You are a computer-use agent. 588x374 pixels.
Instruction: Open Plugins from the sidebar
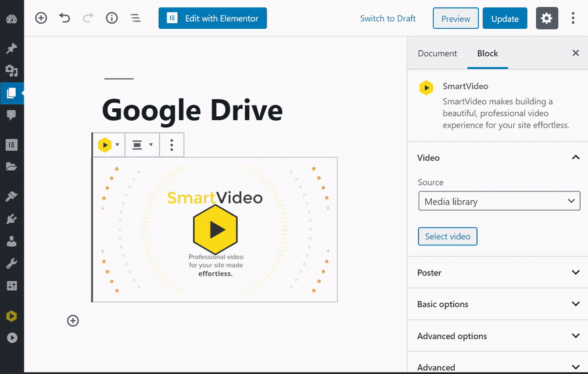click(12, 219)
